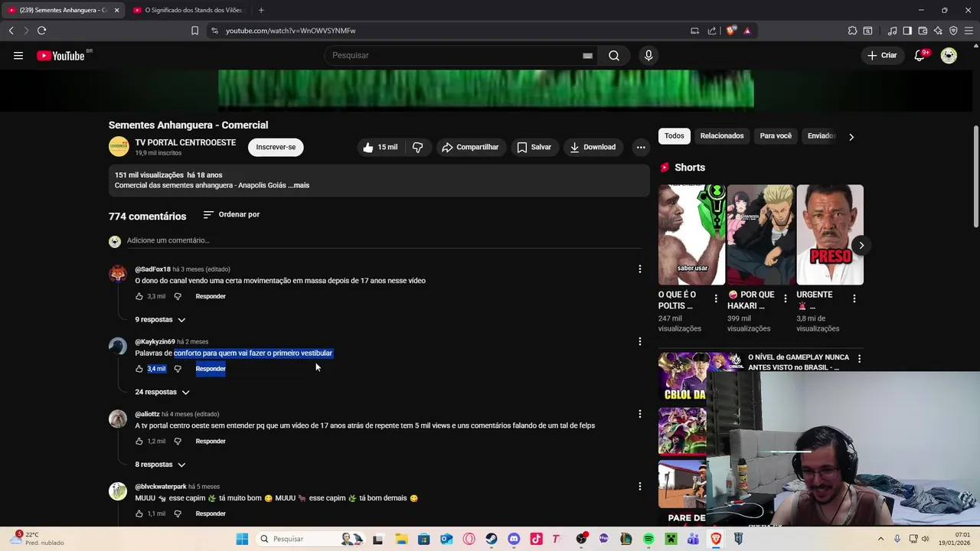
Task: Open the Windows Start button
Action: (x=242, y=539)
